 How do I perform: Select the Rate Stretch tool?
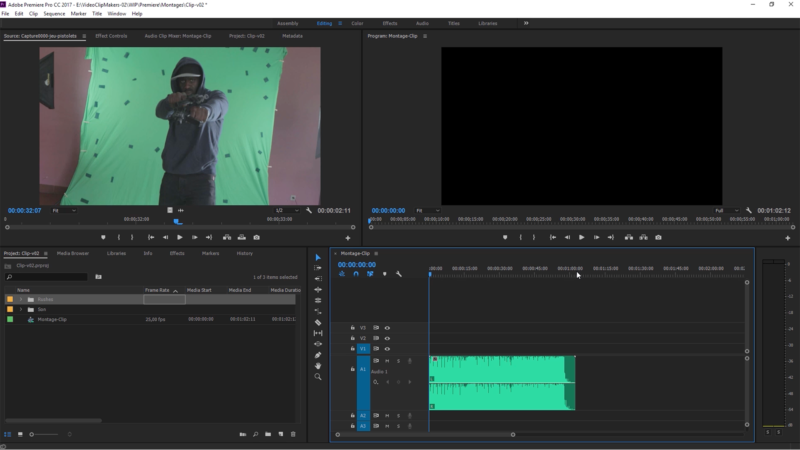(x=318, y=300)
